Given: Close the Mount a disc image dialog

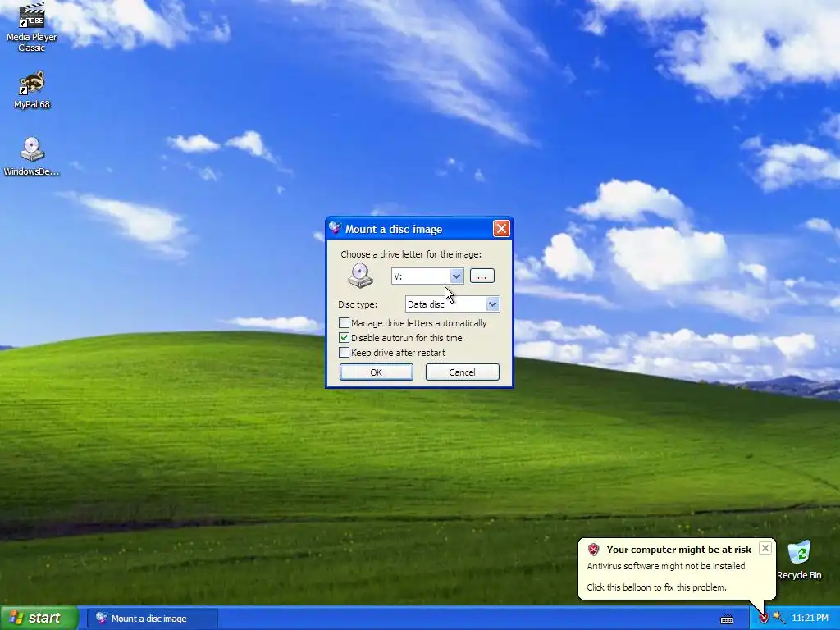Looking at the screenshot, I should click(501, 229).
